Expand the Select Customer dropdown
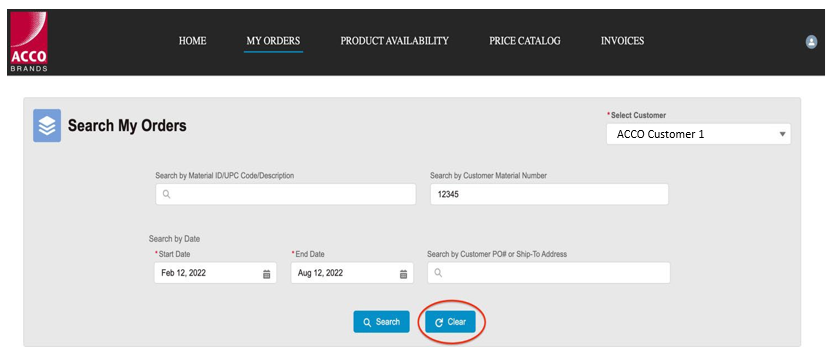This screenshot has width=835, height=363. coord(699,134)
